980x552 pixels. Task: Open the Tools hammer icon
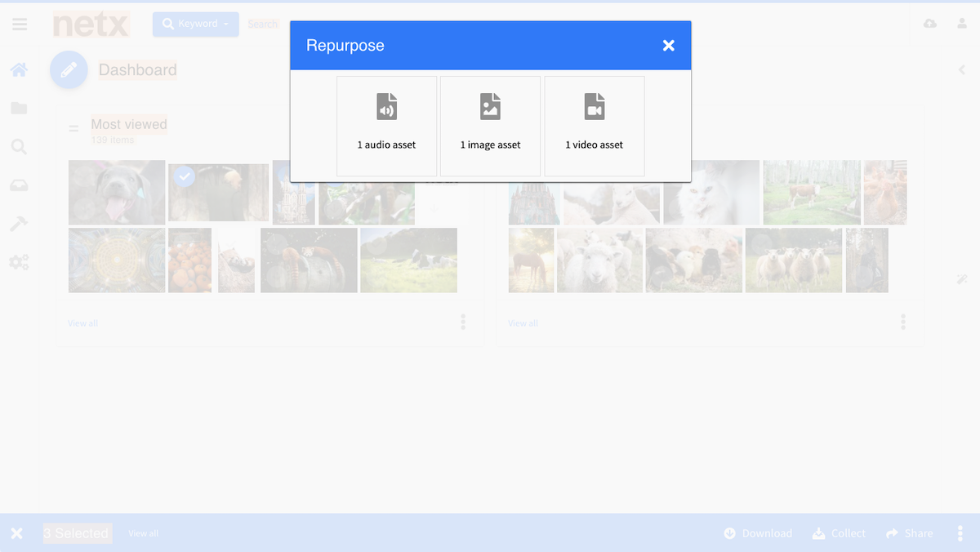19,224
